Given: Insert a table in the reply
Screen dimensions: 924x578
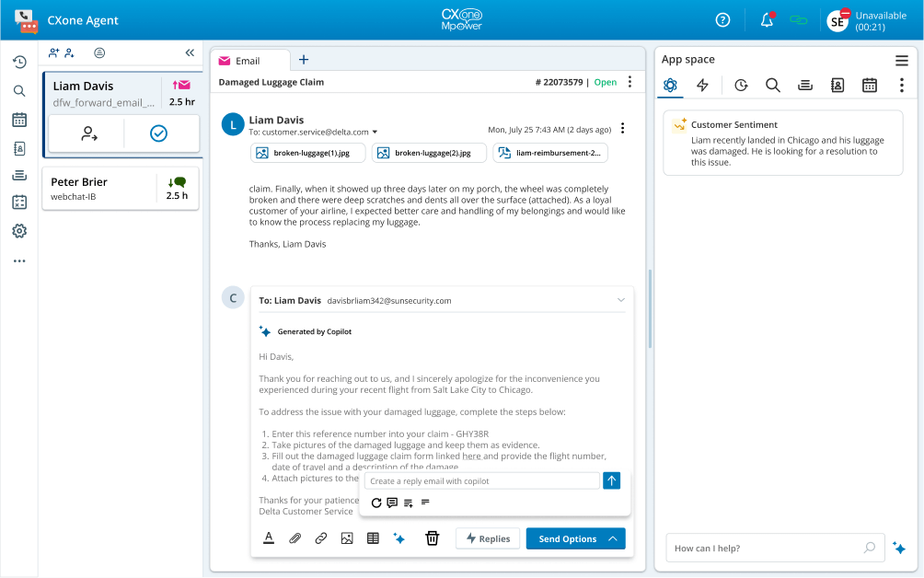Looking at the screenshot, I should tap(373, 538).
